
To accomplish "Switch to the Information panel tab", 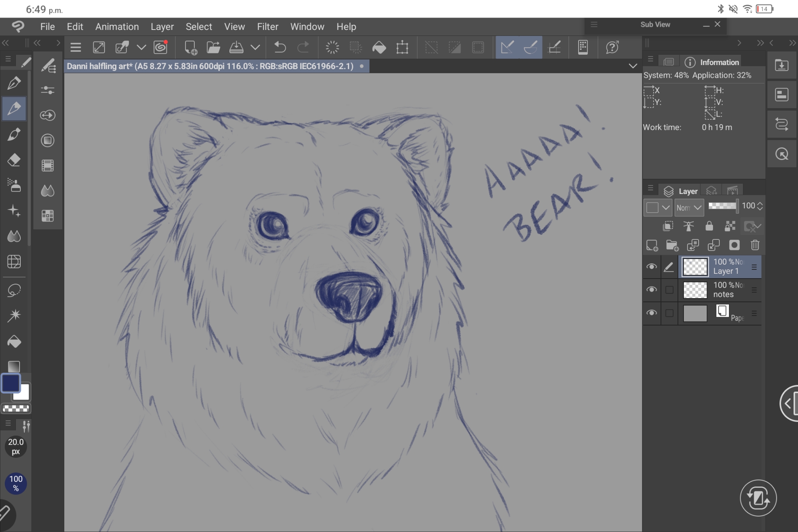I will pos(713,62).
